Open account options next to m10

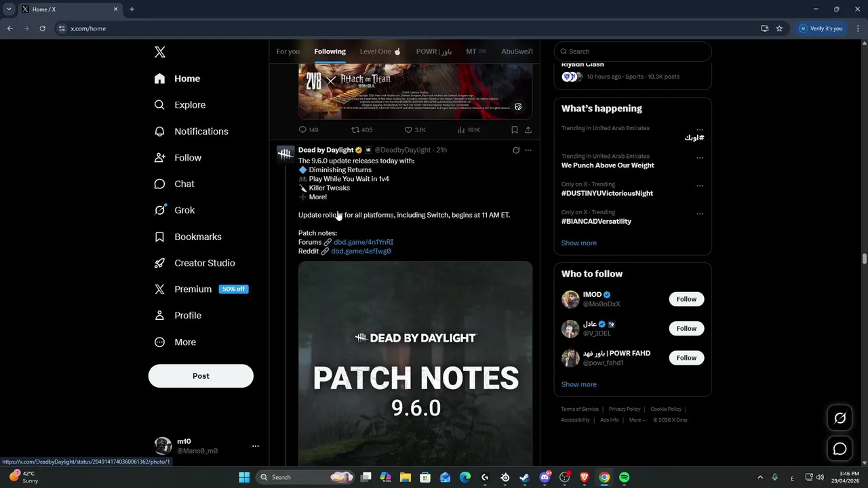256,446
